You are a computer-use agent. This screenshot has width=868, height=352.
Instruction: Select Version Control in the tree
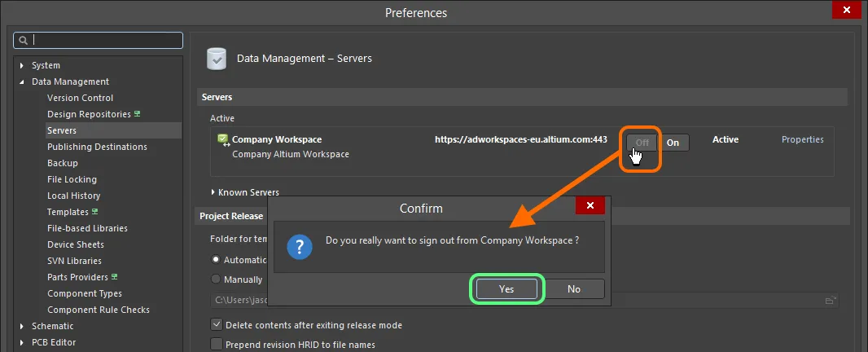click(81, 98)
